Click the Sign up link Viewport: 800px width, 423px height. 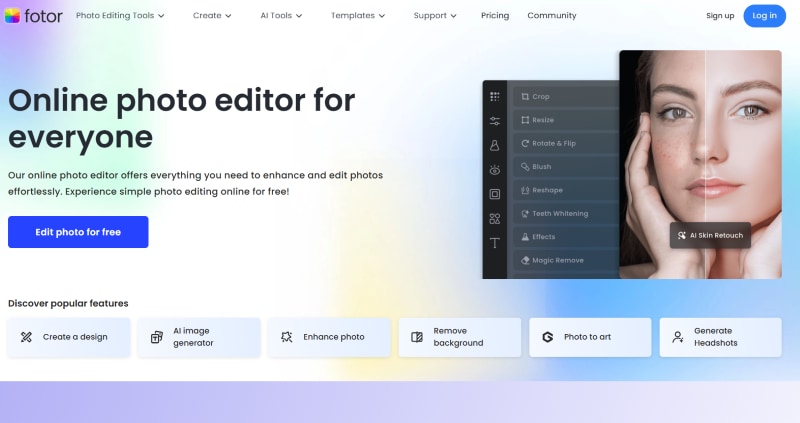pos(720,15)
